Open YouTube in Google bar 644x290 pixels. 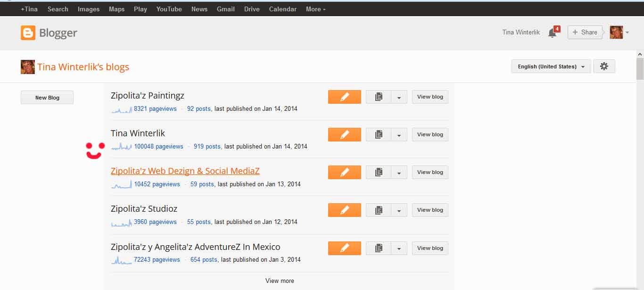pos(169,9)
